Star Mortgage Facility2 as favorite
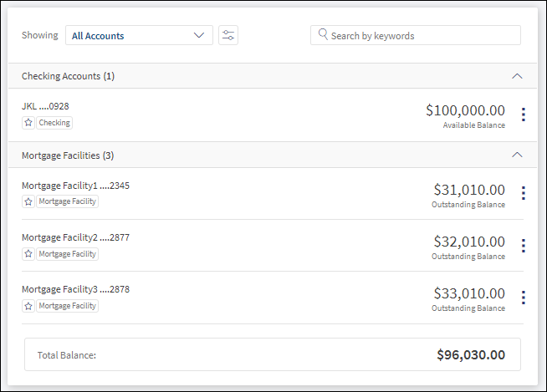Screen dimensions: 547x392 [28, 254]
